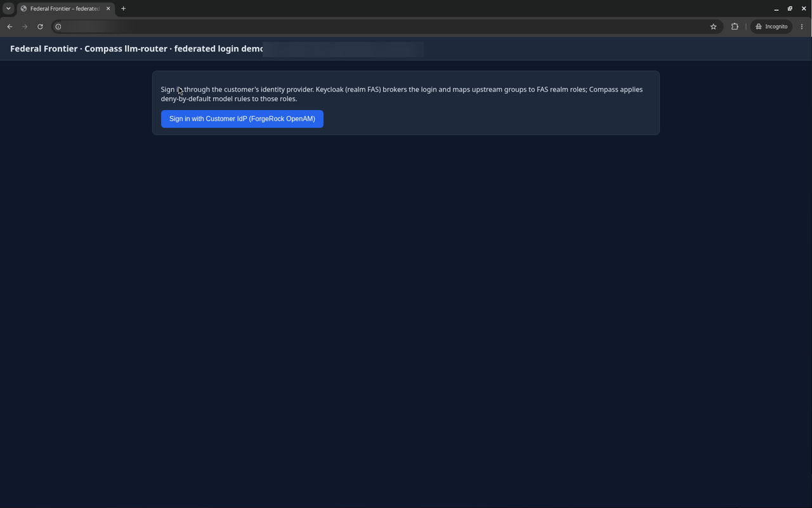
Task: Open a new tab with plus button
Action: click(x=123, y=9)
